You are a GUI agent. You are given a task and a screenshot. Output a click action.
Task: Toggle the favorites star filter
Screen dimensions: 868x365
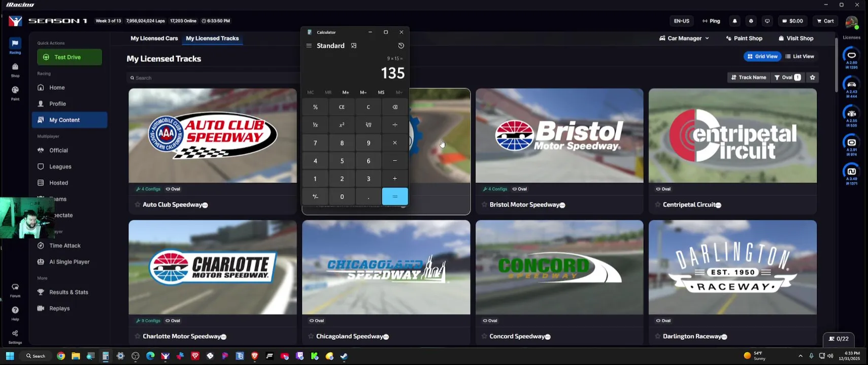(812, 78)
